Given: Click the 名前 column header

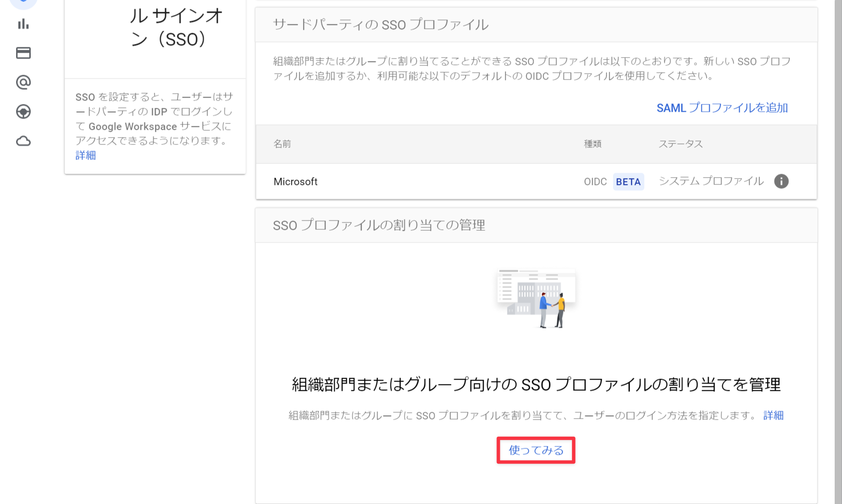Looking at the screenshot, I should pos(282,144).
